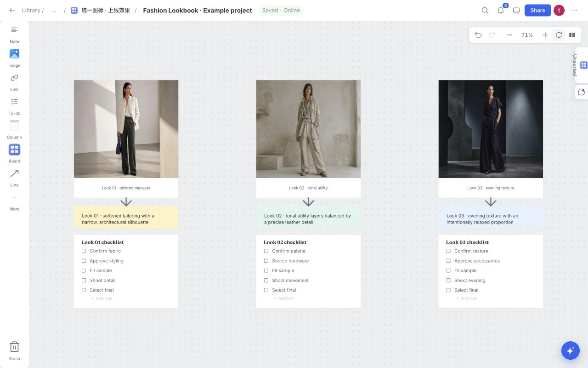Screen dimensions: 588x368
Task: Zoom in with the plus icon
Action: pyautogui.click(x=545, y=35)
